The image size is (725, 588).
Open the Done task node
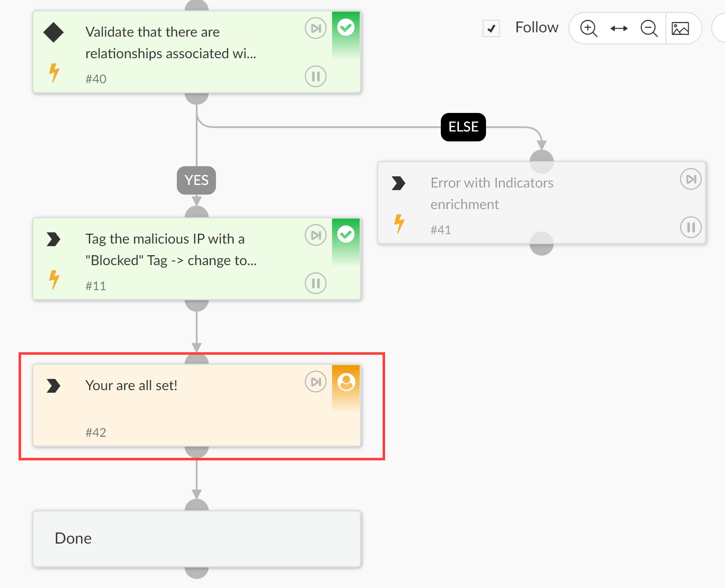click(x=197, y=539)
